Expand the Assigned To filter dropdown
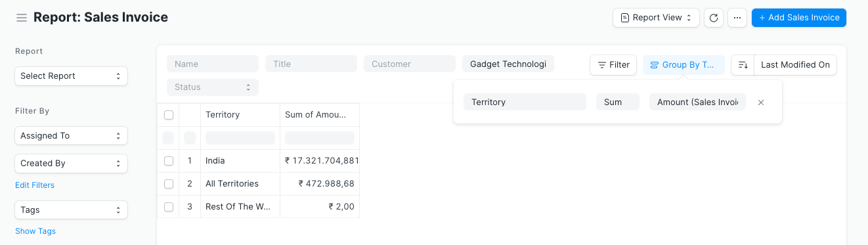 coord(71,136)
